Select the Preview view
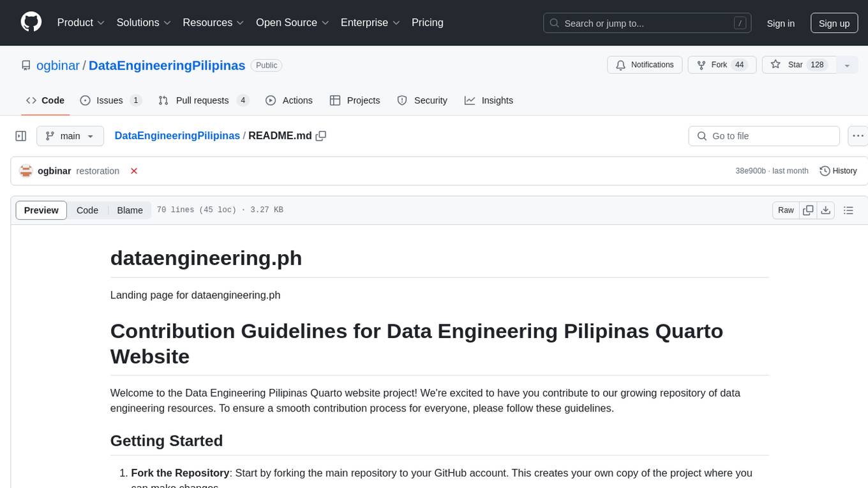Image resolution: width=868 pixels, height=488 pixels. click(x=41, y=210)
